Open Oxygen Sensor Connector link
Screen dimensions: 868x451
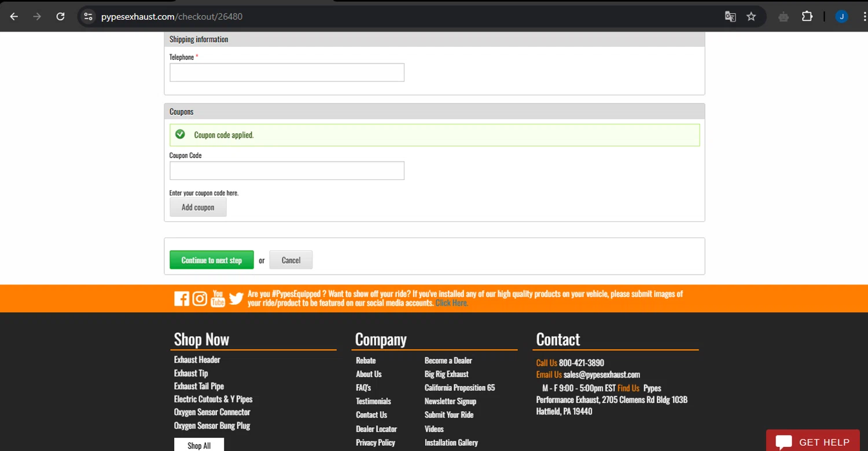click(x=212, y=412)
